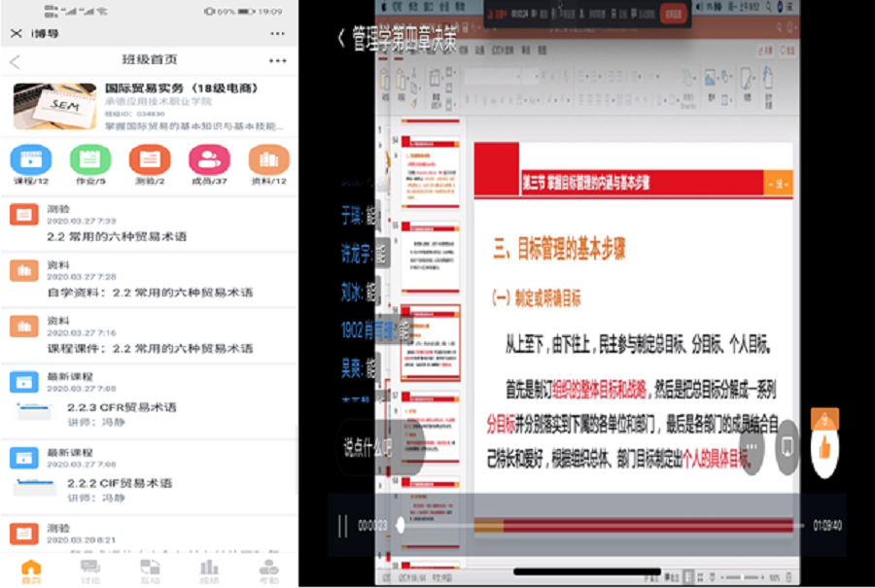This screenshot has height=588, width=875.
Task: Open course 2.2.3 CFR贸易术语
Action: [x=120, y=409]
